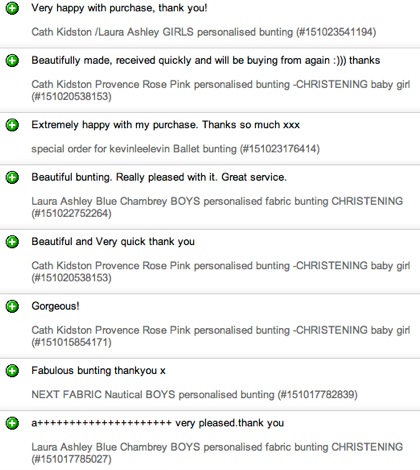This screenshot has height=470, width=420.
Task: Click 'Beautifully made, received quickly' feedback text
Action: point(206,60)
